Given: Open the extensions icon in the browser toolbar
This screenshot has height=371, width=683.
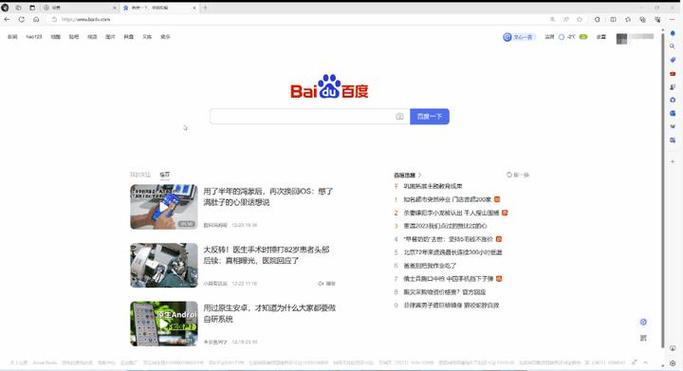Looking at the screenshot, I should (x=597, y=19).
